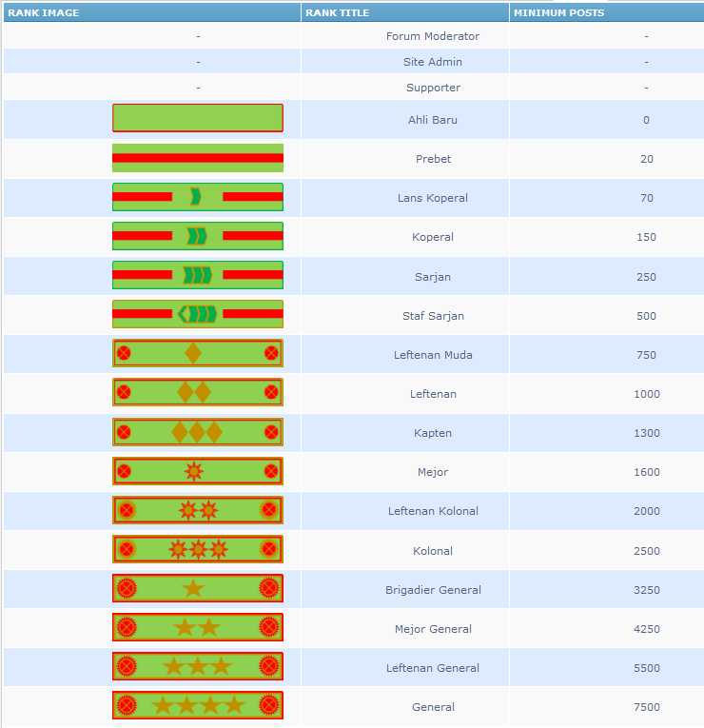Viewport: 704px width, 728px height.
Task: Select the Forum Moderator rank title
Action: (433, 36)
